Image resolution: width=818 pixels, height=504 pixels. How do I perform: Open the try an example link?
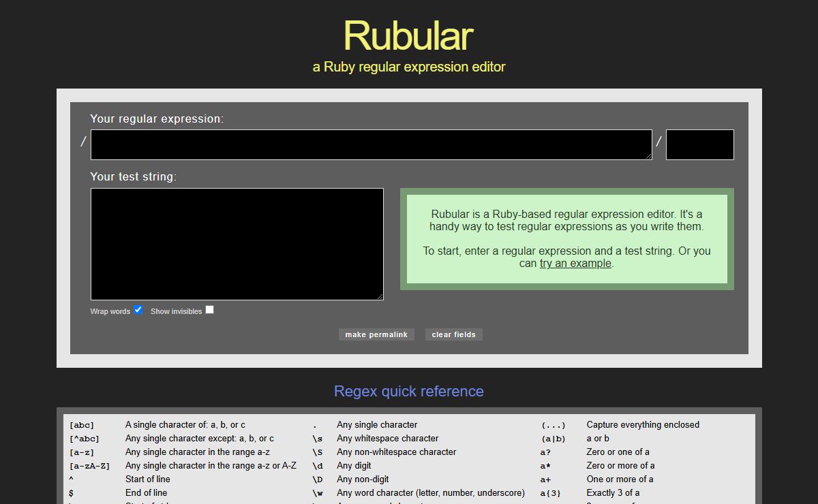coord(575,264)
